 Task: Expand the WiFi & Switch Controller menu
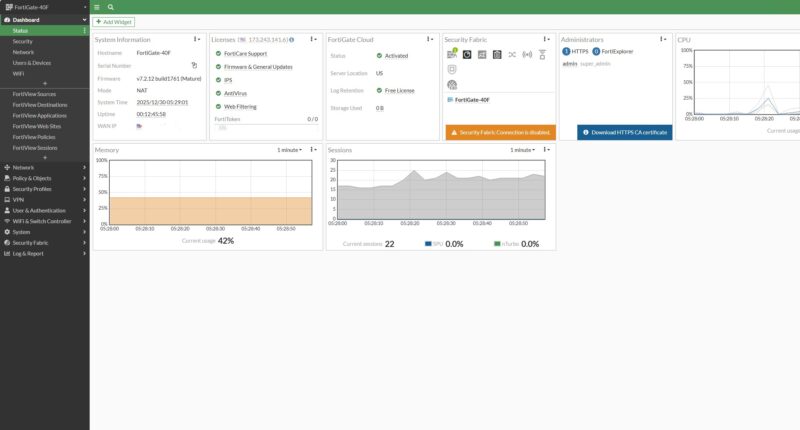pyautogui.click(x=44, y=221)
